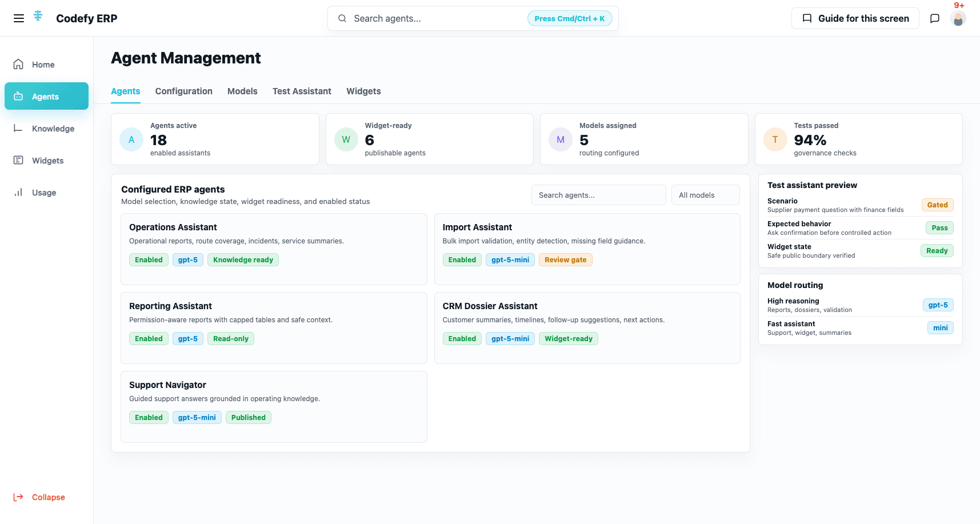Click the Widgets sidebar icon
The height and width of the screenshot is (524, 980).
pos(18,160)
